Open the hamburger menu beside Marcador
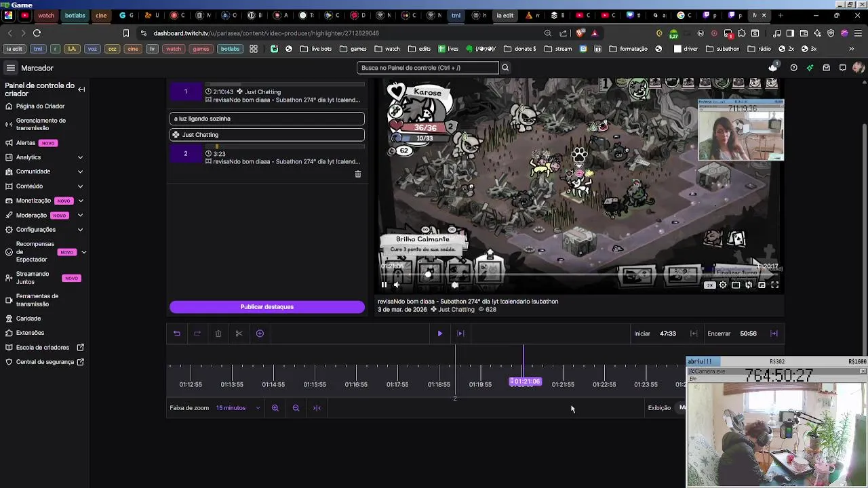The width and height of the screenshot is (868, 488). (x=11, y=68)
